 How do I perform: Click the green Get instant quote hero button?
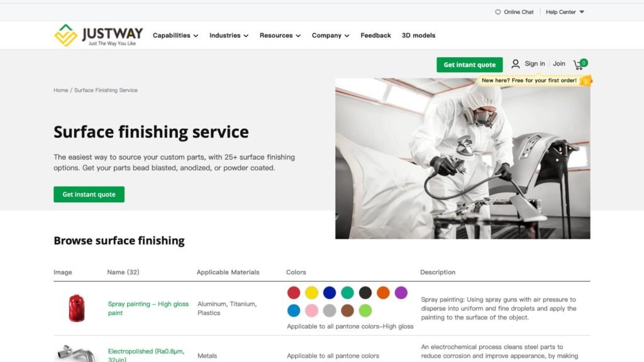(89, 195)
